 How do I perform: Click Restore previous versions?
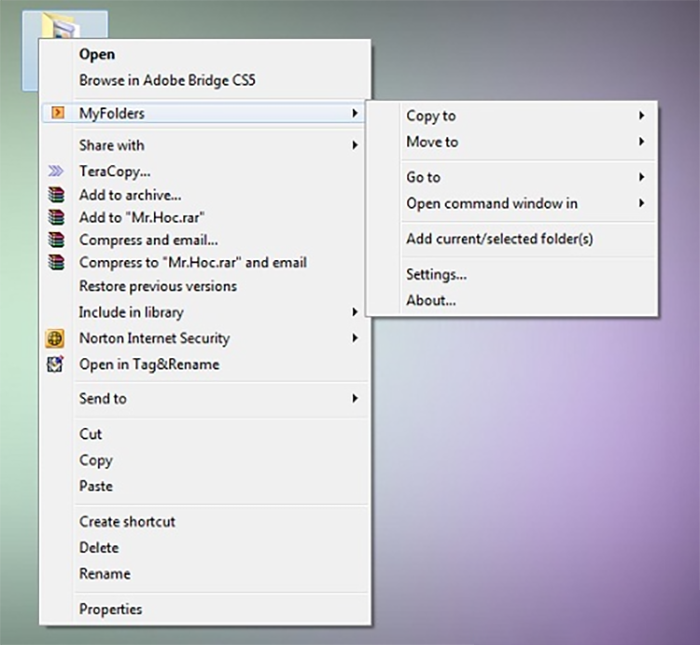point(205,286)
